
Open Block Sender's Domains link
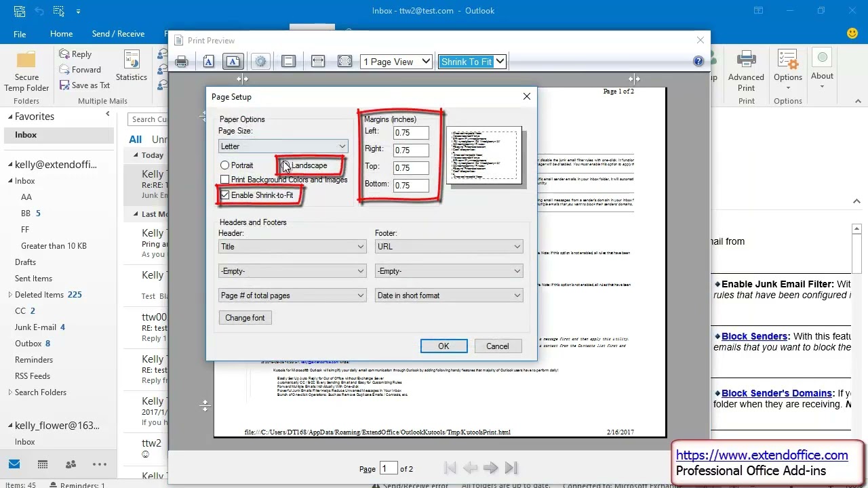pyautogui.click(x=776, y=393)
